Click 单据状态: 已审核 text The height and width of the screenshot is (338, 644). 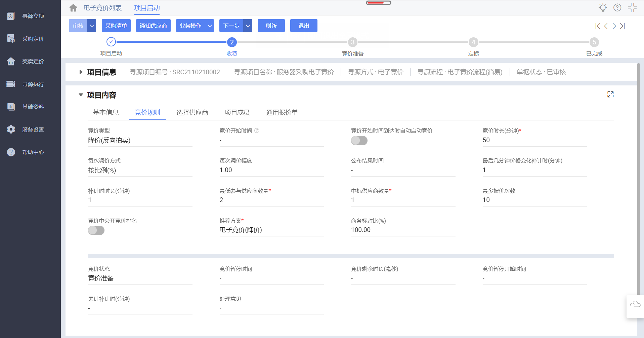[x=541, y=72]
